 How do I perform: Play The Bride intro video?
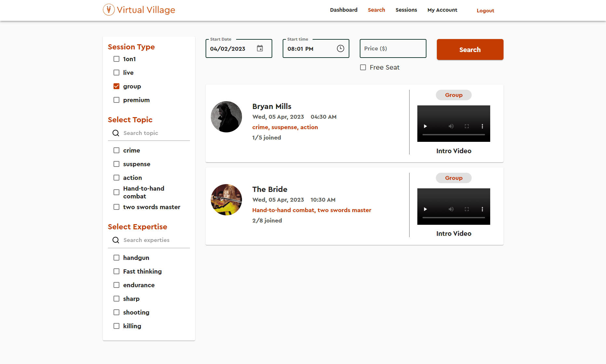pos(425,209)
